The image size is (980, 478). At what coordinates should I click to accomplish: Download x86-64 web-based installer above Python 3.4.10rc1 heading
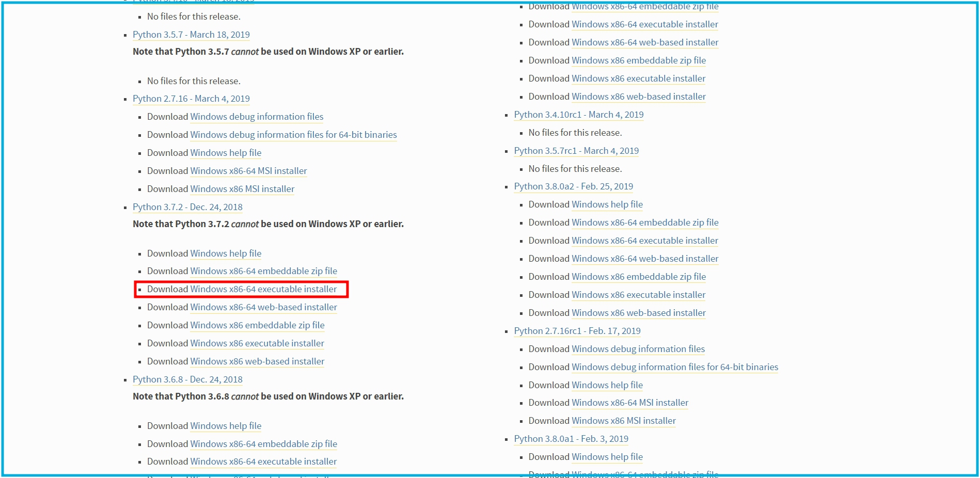coord(645,42)
